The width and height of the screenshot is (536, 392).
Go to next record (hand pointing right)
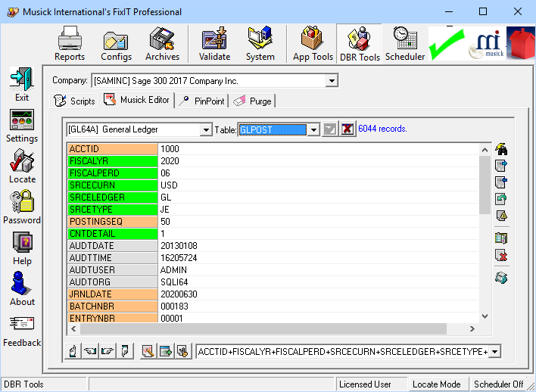[x=108, y=351]
